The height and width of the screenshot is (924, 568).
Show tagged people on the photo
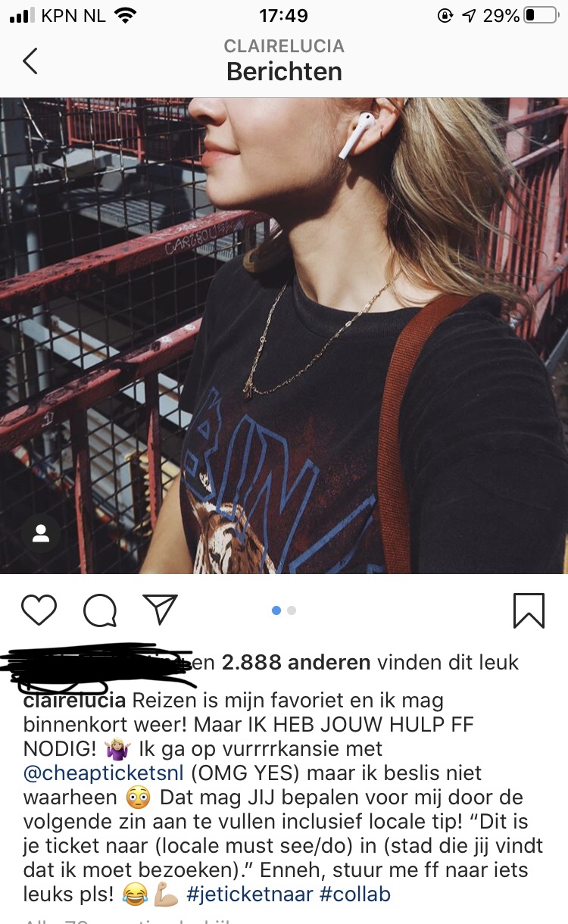pyautogui.click(x=41, y=534)
